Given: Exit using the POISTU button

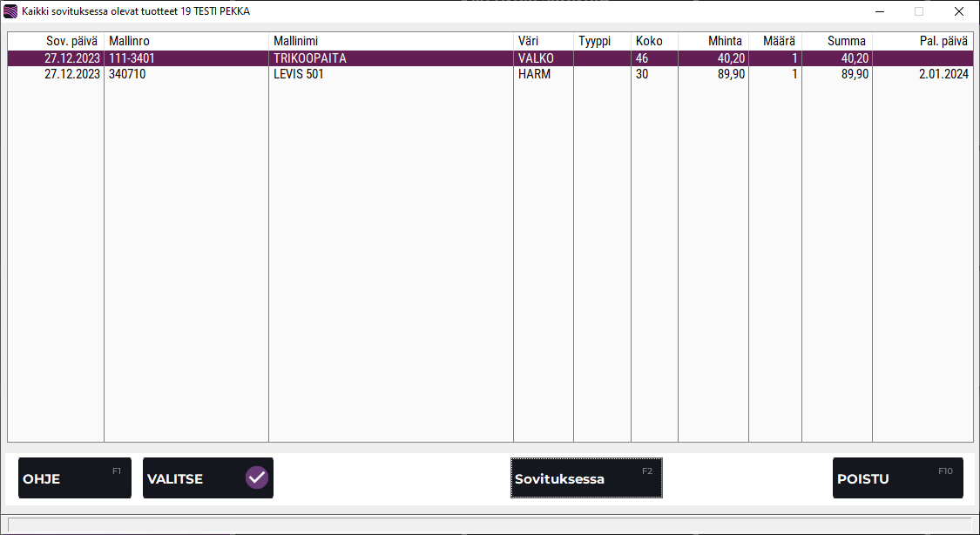Looking at the screenshot, I should (x=897, y=478).
